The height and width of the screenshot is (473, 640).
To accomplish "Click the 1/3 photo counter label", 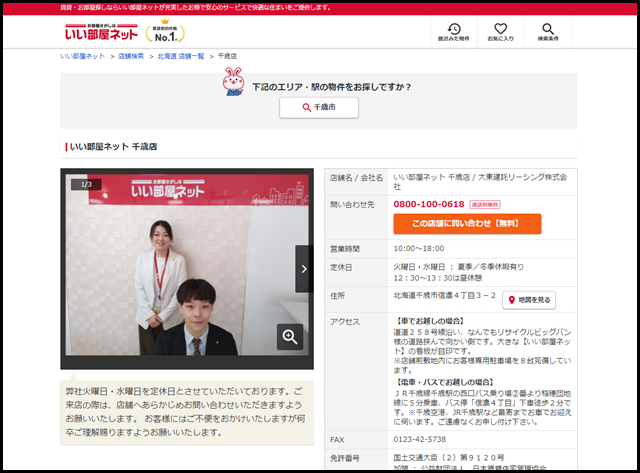I will [86, 184].
